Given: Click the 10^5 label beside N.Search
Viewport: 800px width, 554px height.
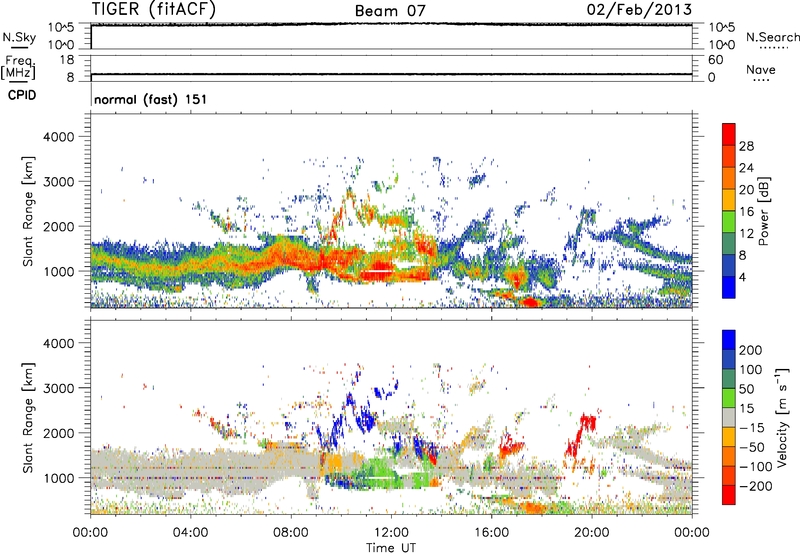Looking at the screenshot, I should pyautogui.click(x=721, y=27).
